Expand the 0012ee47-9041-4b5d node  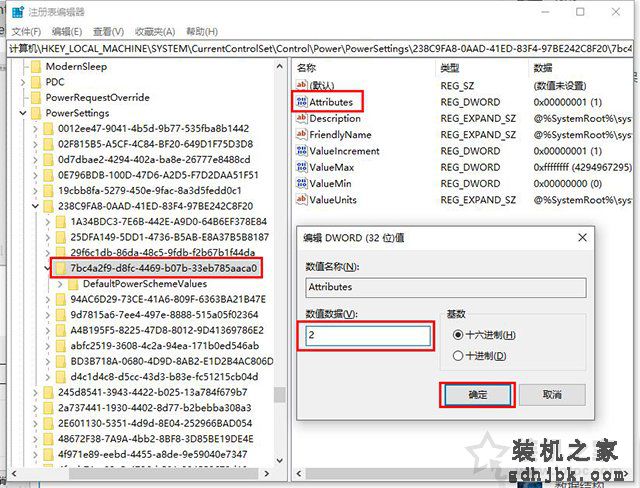36,129
